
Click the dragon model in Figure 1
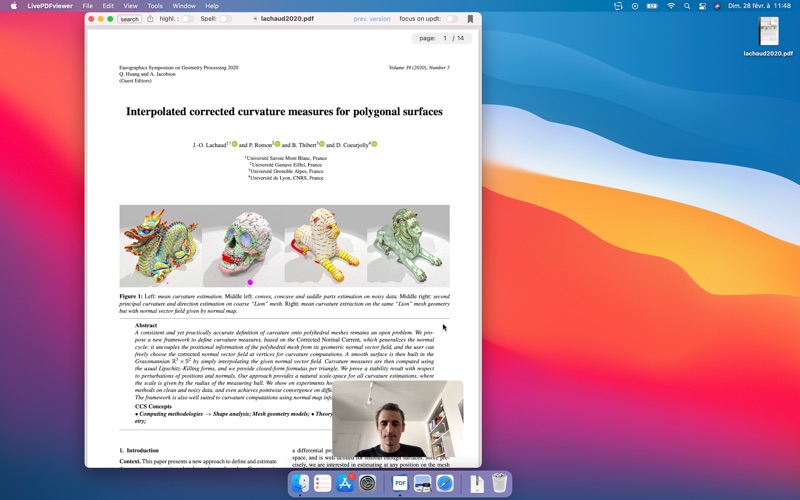tap(160, 245)
